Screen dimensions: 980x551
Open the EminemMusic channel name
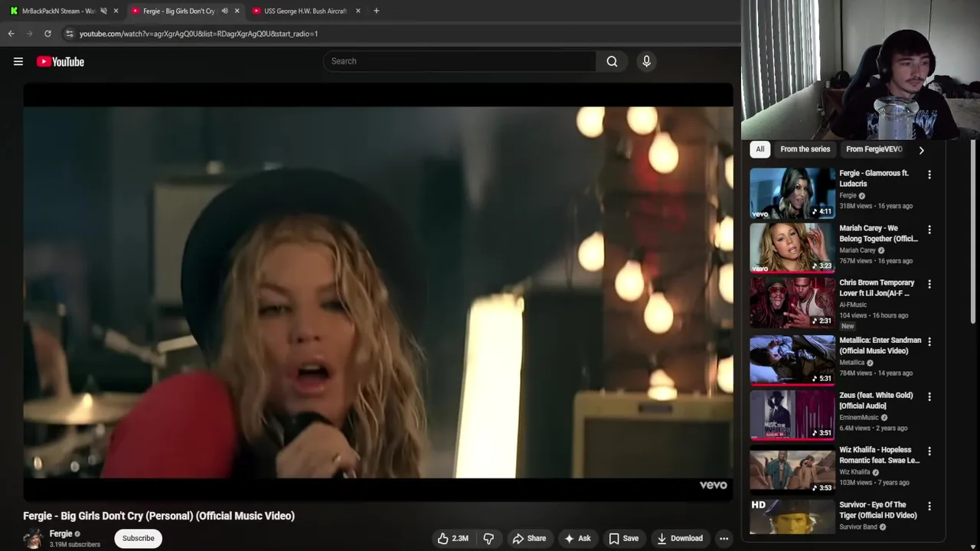tap(859, 418)
